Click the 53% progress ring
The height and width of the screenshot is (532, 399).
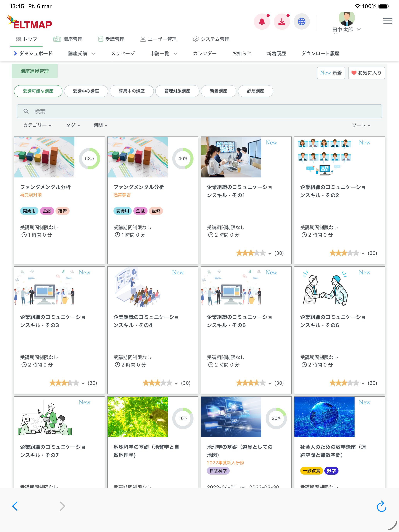click(x=89, y=158)
